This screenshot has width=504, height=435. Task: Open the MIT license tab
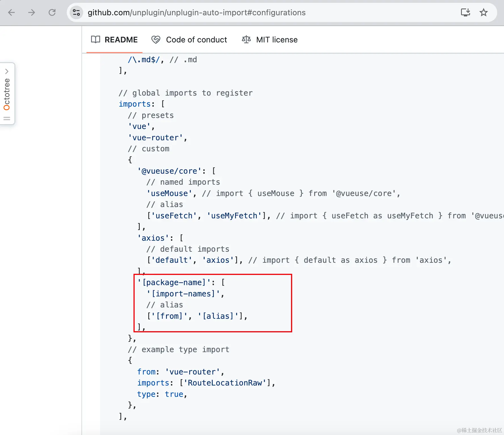tap(270, 40)
